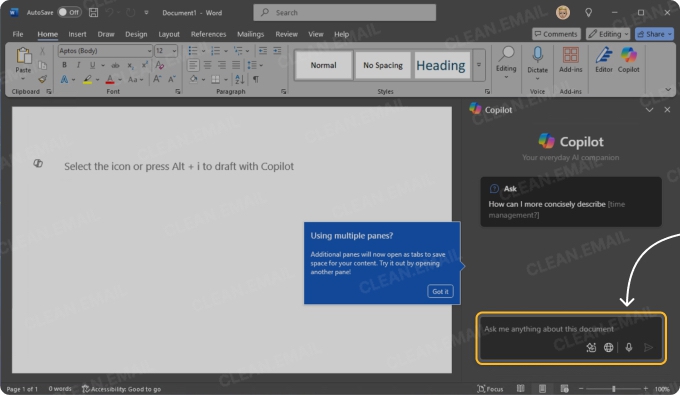
Task: Click in the title bar Search box
Action: (x=344, y=13)
